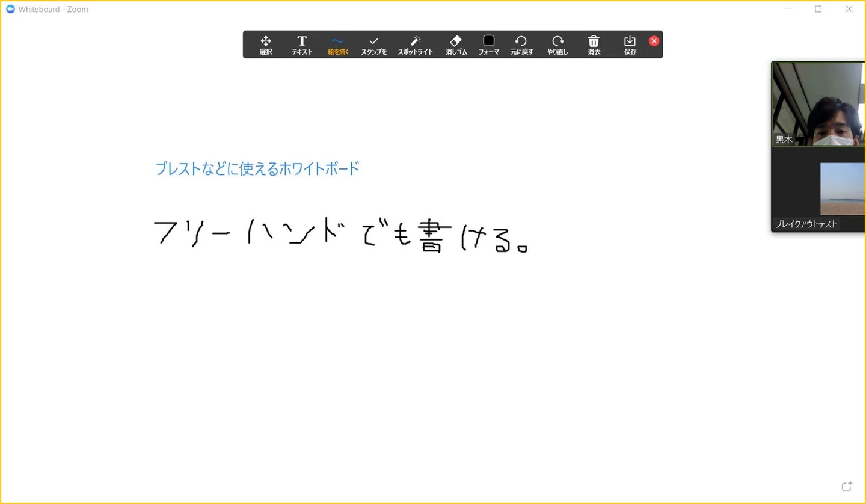This screenshot has height=504, width=866.
Task: Click the Zoom logo in title bar
Action: point(10,9)
